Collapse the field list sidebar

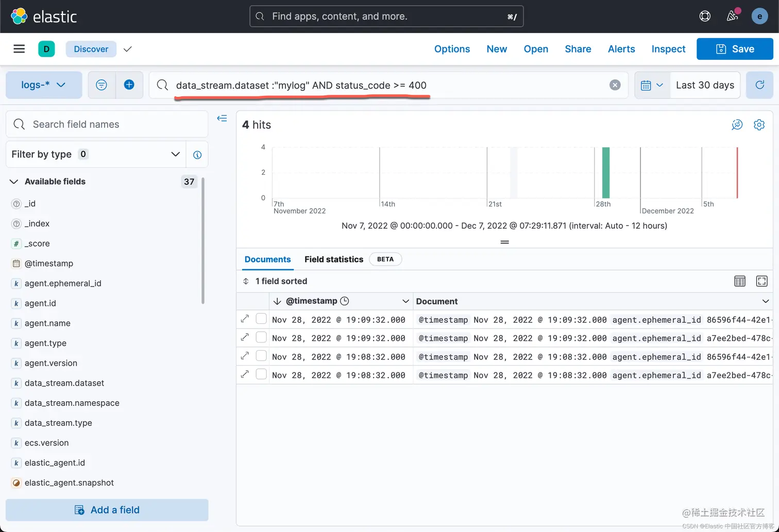point(222,118)
